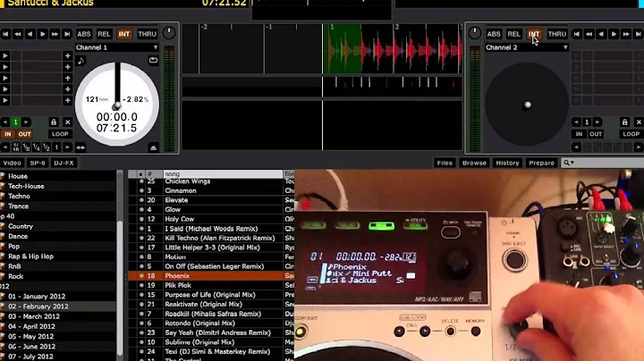The image size is (644, 361).
Task: Shift auto-loop sizes left on Channel 1 deck
Action: (5, 147)
